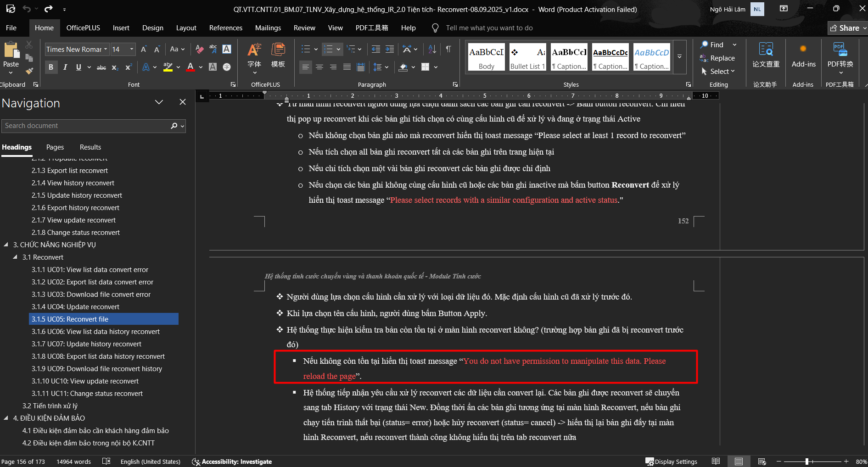The image size is (868, 467).
Task: Toggle Italic formatting
Action: click(65, 67)
